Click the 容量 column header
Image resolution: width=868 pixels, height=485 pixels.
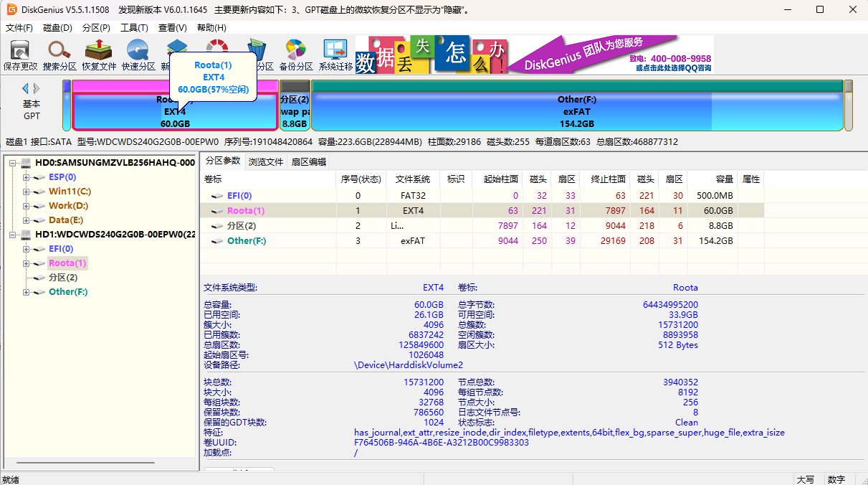(x=713, y=179)
